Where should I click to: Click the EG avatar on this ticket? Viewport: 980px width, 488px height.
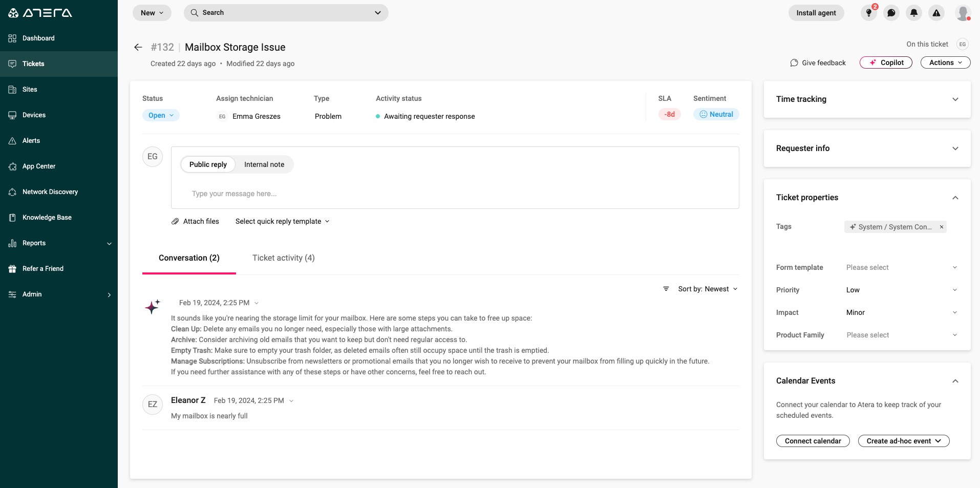(963, 45)
